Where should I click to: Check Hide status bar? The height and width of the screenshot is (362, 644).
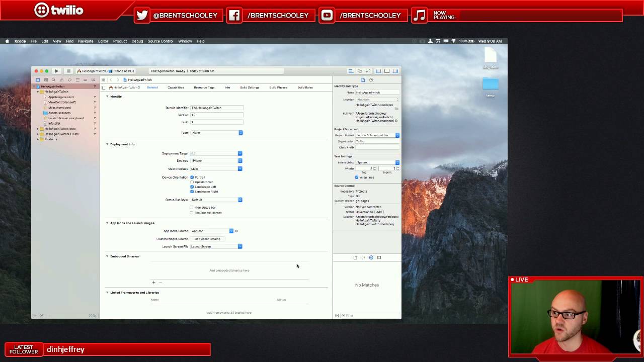(x=192, y=207)
